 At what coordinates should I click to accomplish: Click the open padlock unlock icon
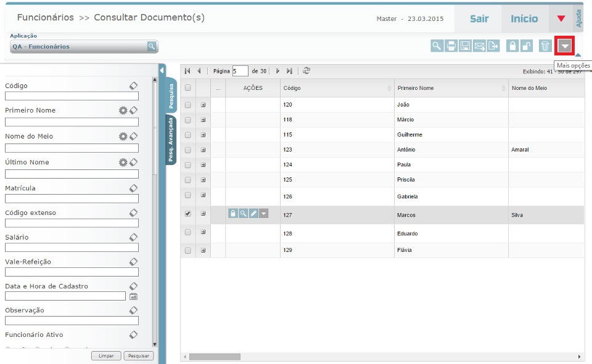tap(526, 46)
